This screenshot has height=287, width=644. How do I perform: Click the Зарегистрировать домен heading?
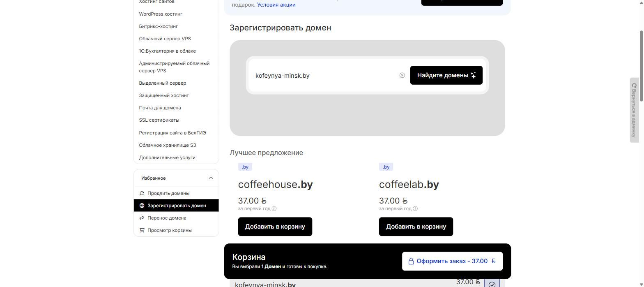(281, 28)
